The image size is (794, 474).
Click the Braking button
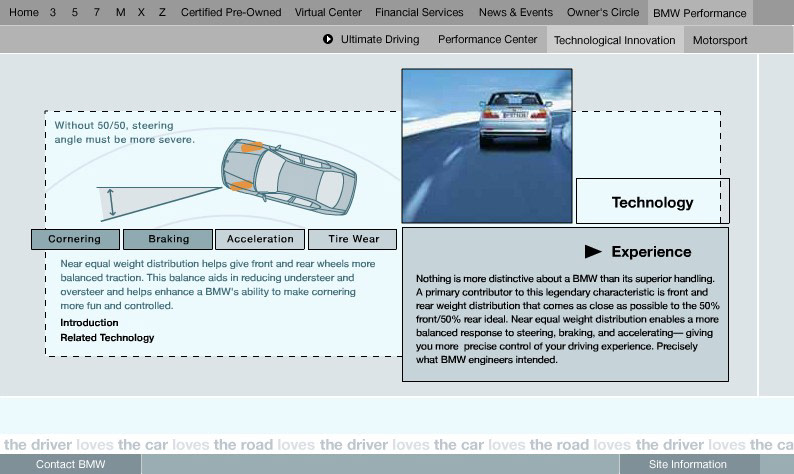168,239
